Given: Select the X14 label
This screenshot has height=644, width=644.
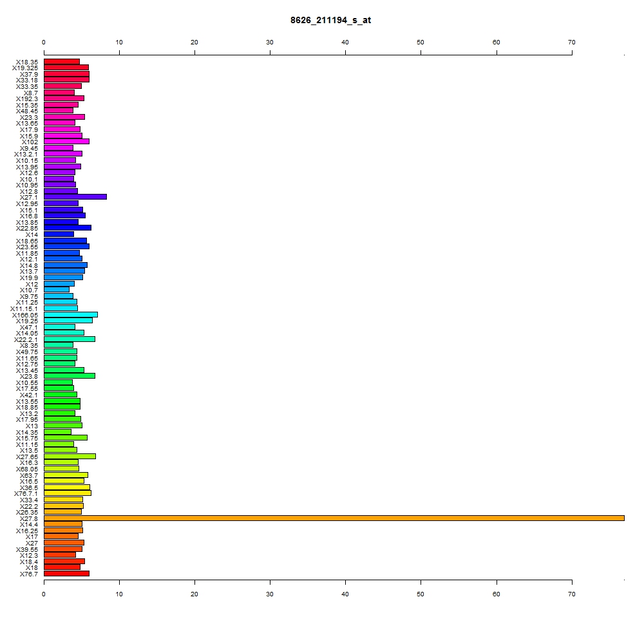Looking at the screenshot, I should coord(32,234).
